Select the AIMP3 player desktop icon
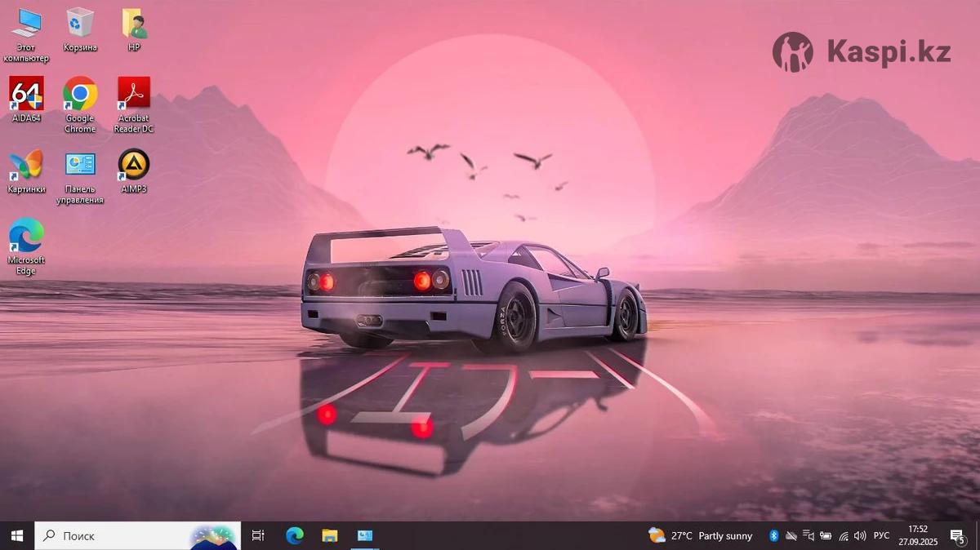This screenshot has height=550, width=980. click(x=134, y=165)
